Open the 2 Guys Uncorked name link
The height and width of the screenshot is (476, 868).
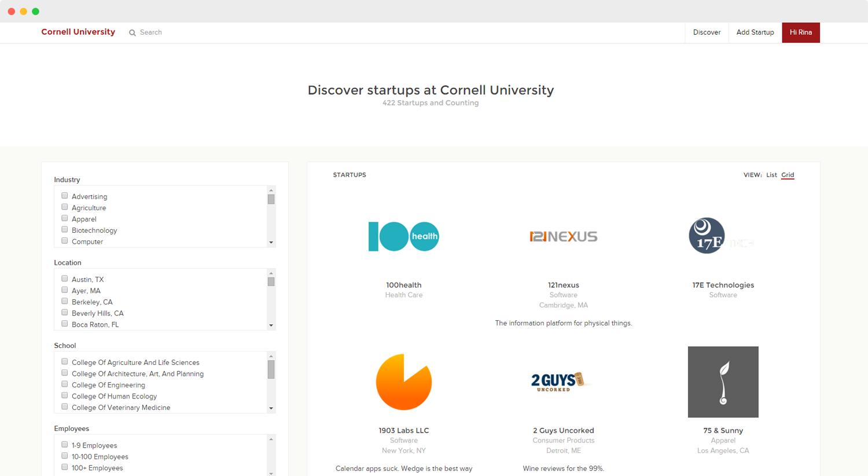(x=564, y=430)
